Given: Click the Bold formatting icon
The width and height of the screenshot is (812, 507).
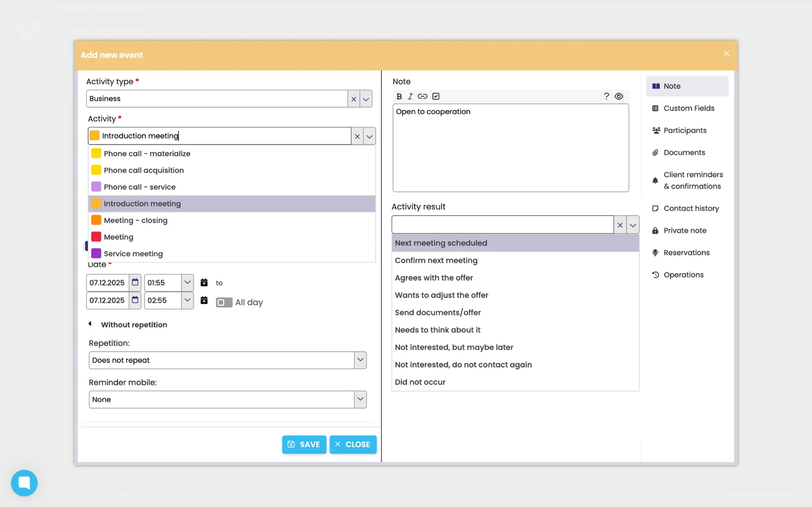Looking at the screenshot, I should point(399,96).
